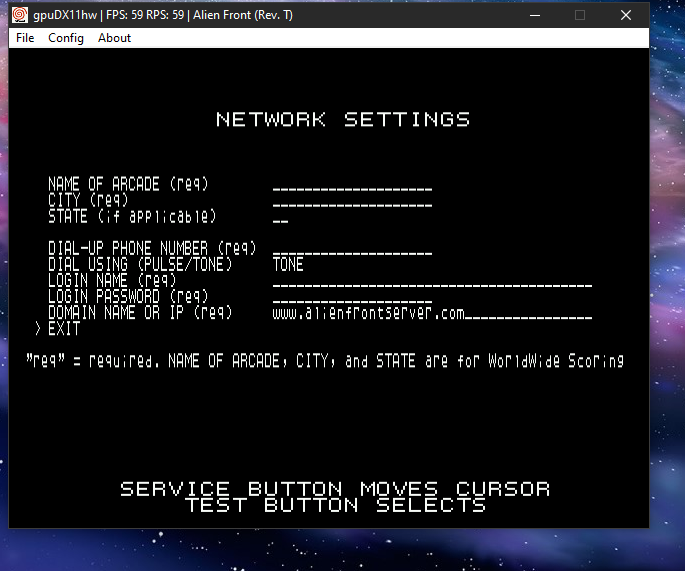Open the About menu

tap(114, 38)
